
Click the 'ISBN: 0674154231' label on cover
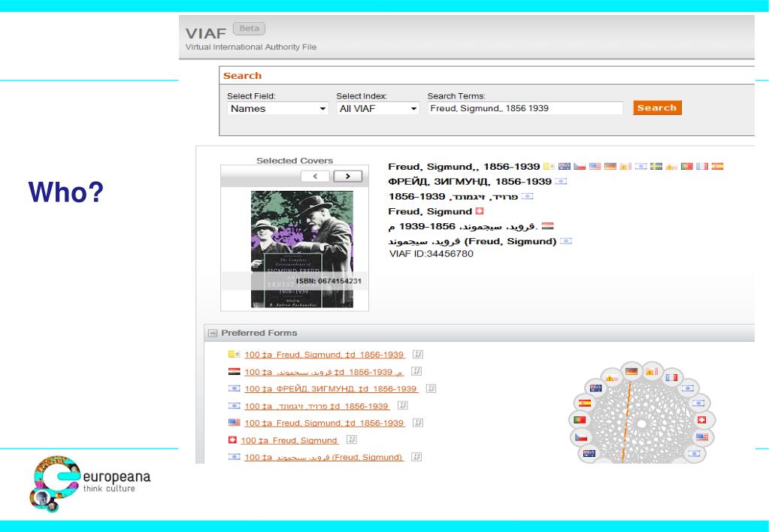point(328,281)
